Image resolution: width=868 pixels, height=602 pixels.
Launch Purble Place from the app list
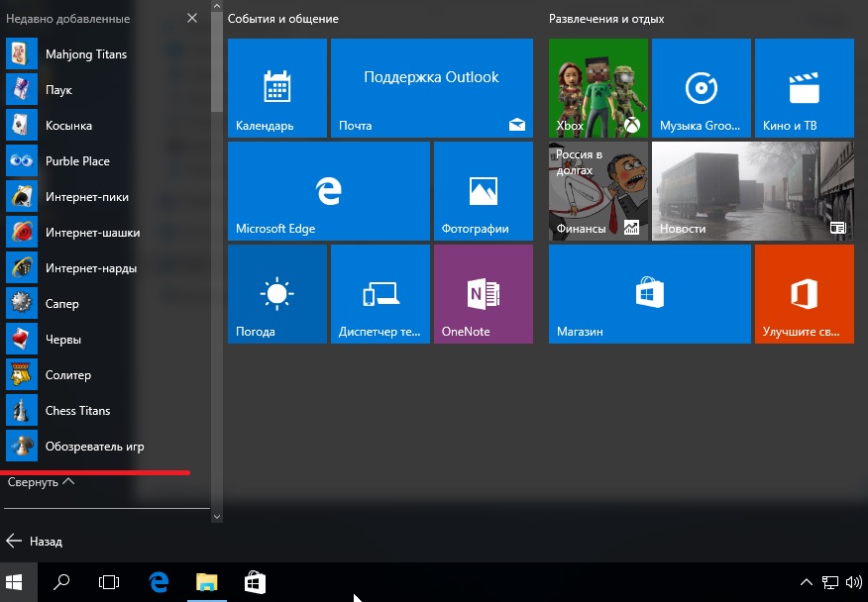pyautogui.click(x=77, y=161)
